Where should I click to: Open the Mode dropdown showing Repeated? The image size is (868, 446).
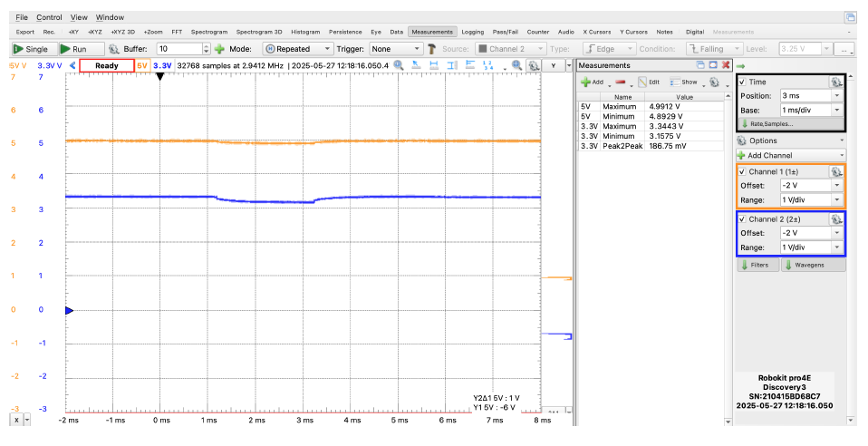[x=299, y=49]
